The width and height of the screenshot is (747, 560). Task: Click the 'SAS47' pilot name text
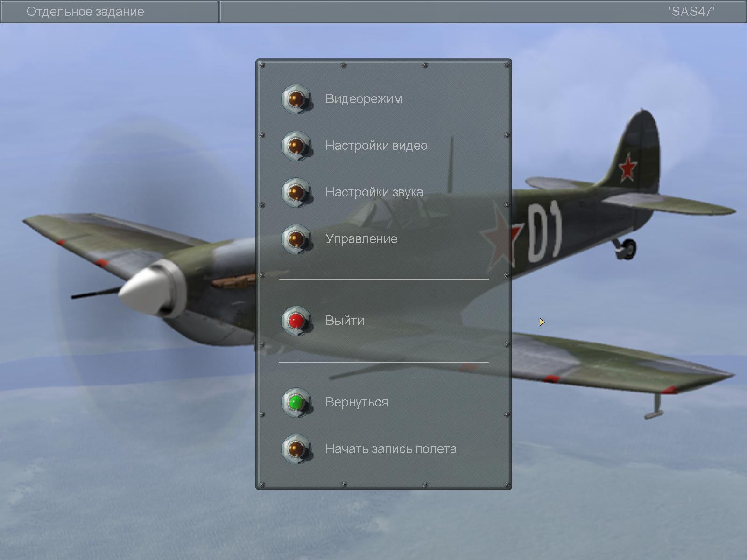691,12
